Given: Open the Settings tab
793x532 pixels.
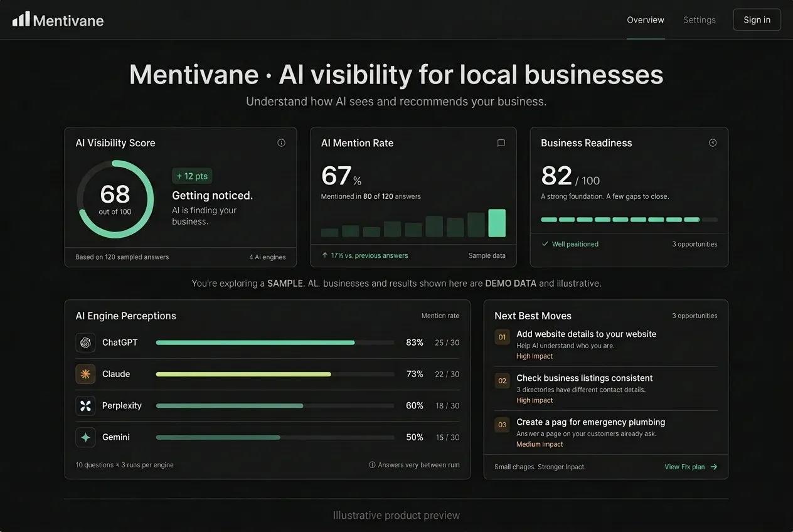Looking at the screenshot, I should [x=700, y=20].
